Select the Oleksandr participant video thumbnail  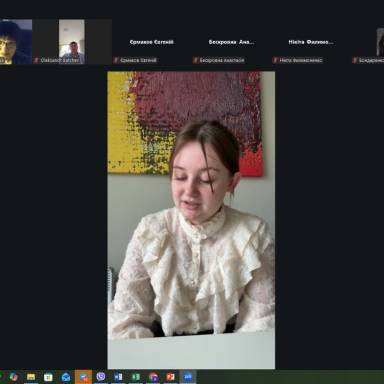click(72, 42)
